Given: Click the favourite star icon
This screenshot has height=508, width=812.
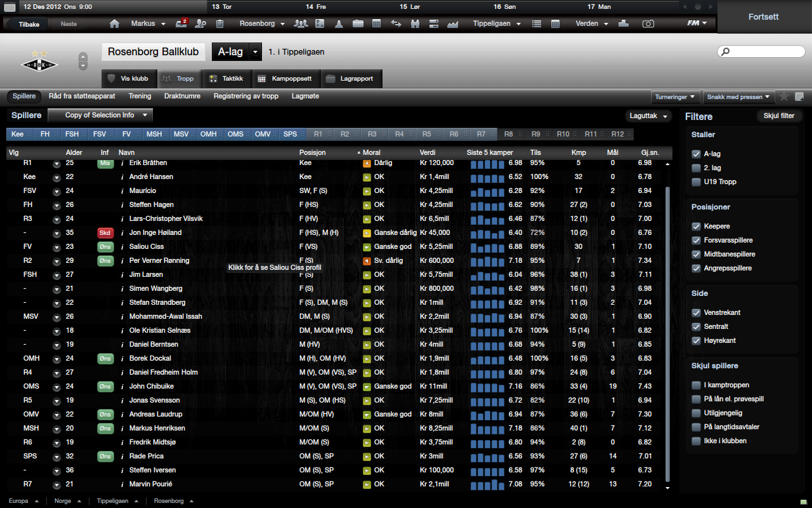Looking at the screenshot, I should click(x=784, y=97).
